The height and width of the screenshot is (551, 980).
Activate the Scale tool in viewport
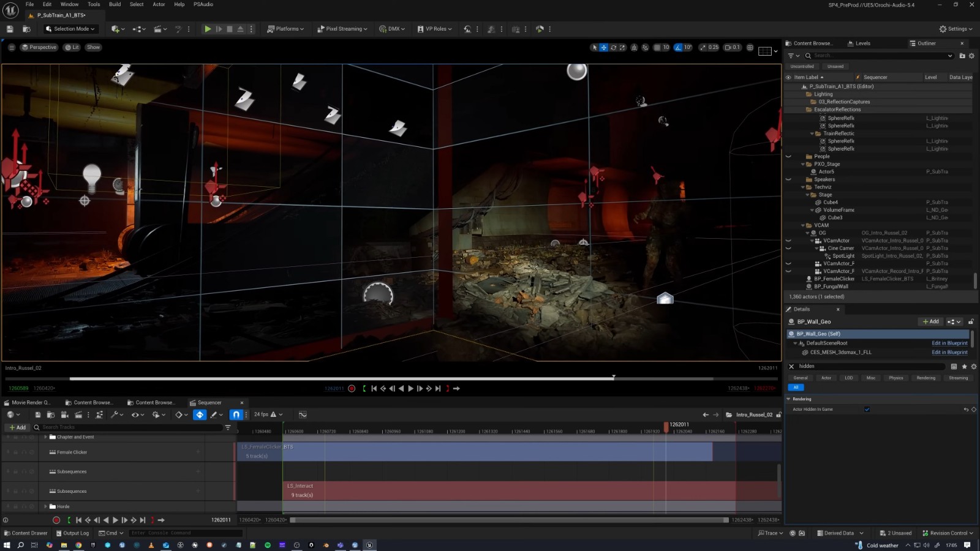[x=622, y=47]
